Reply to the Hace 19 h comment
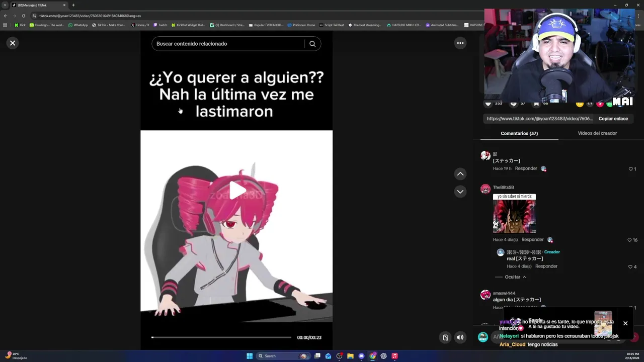This screenshot has width=644, height=362. pyautogui.click(x=526, y=168)
